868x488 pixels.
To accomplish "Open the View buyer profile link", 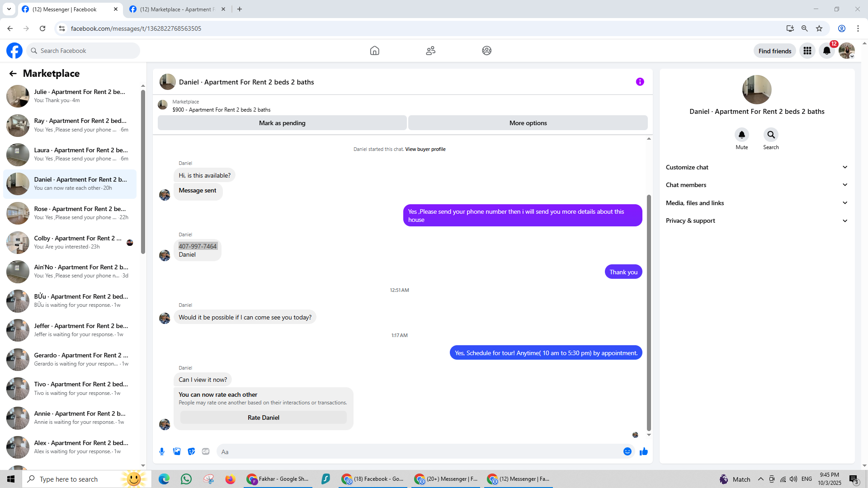I will [x=425, y=149].
